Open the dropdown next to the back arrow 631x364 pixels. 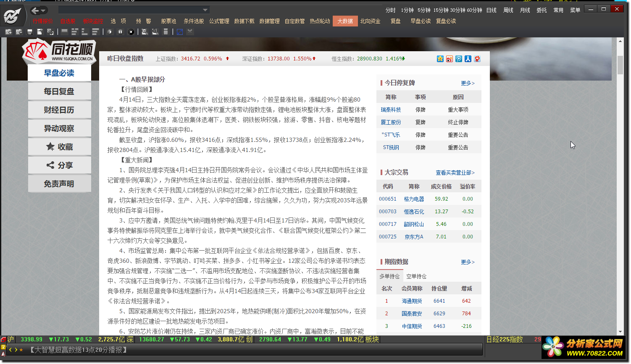[x=44, y=10]
